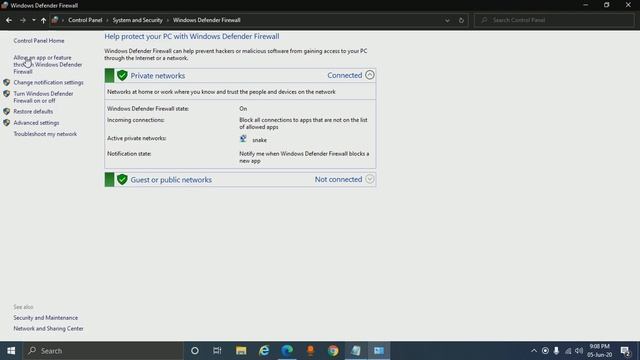640x360 pixels.
Task: Click the orange app icon on taskbar
Action: tap(310, 351)
